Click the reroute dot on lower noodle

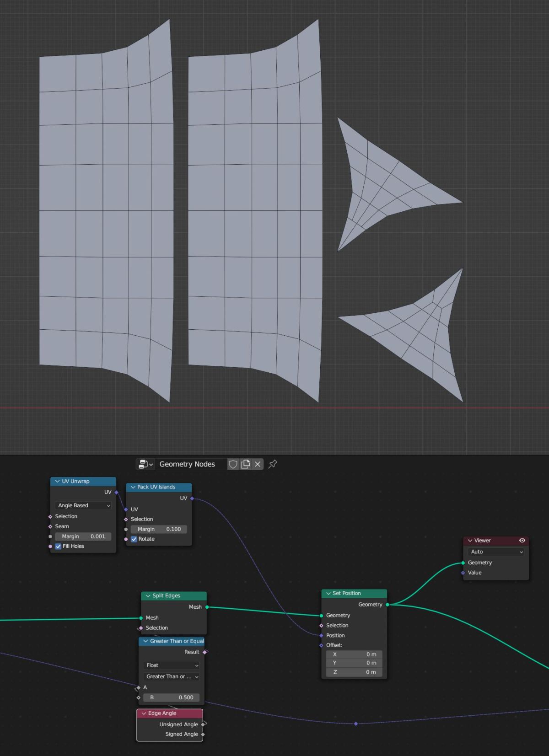point(356,724)
